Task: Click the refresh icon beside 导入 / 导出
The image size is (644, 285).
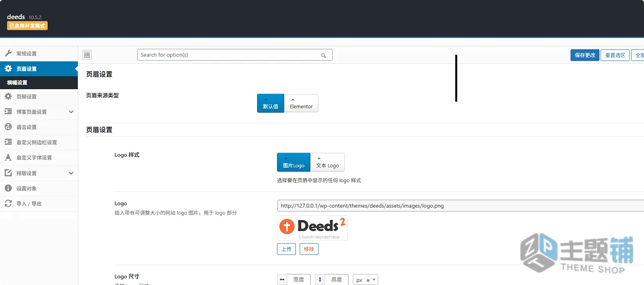Action: 8,203
